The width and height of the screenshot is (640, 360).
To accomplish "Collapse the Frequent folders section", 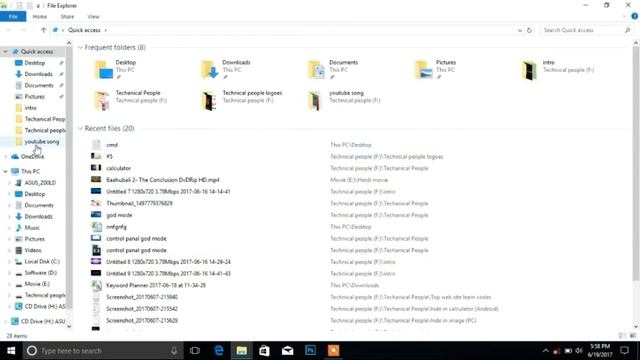I will pos(80,47).
